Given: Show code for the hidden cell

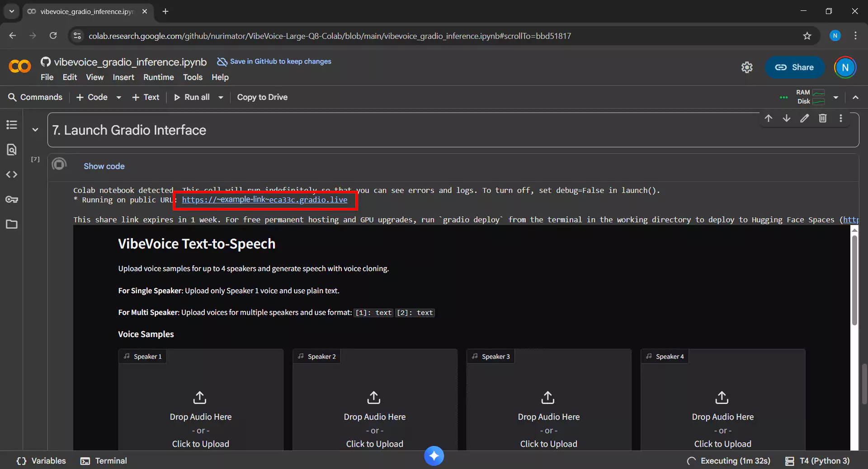Looking at the screenshot, I should pos(104,166).
